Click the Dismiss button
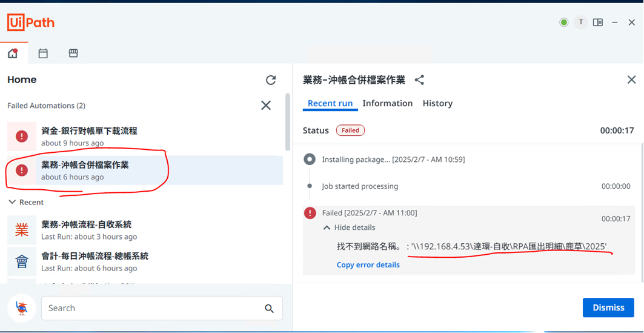 pyautogui.click(x=608, y=308)
